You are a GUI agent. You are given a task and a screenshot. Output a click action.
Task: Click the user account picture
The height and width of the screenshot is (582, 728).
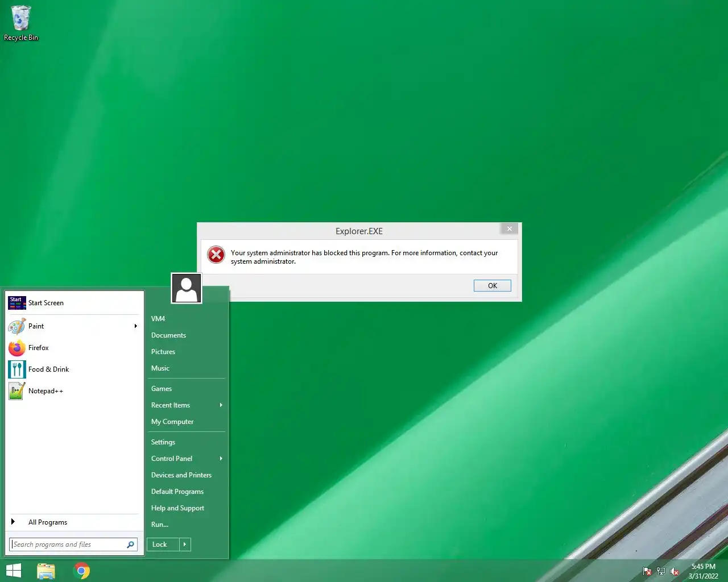coord(187,288)
